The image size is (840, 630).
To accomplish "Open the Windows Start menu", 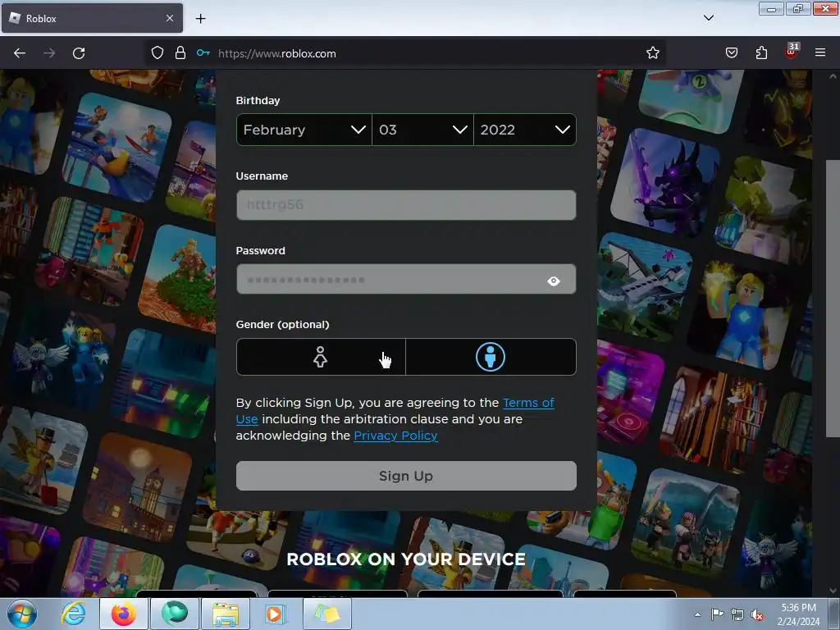I will (22, 614).
